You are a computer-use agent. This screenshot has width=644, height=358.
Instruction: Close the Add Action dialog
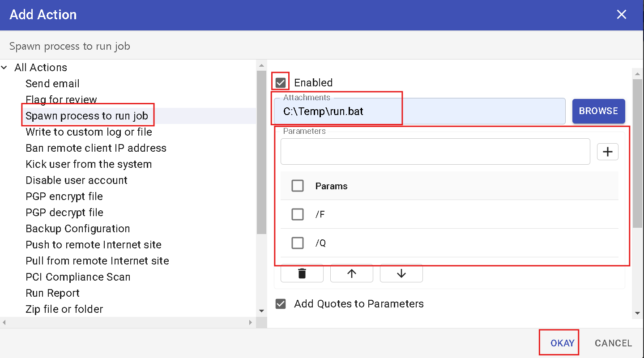(x=621, y=15)
